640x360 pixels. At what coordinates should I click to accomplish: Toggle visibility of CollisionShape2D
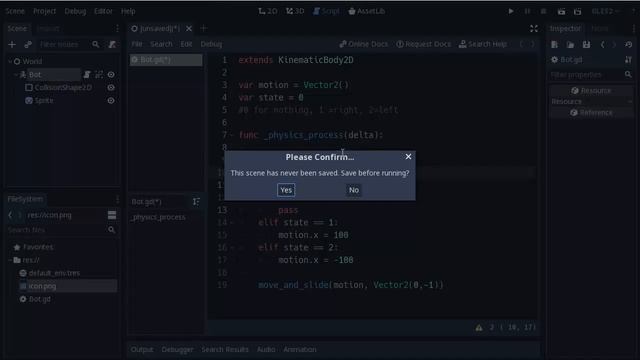111,87
